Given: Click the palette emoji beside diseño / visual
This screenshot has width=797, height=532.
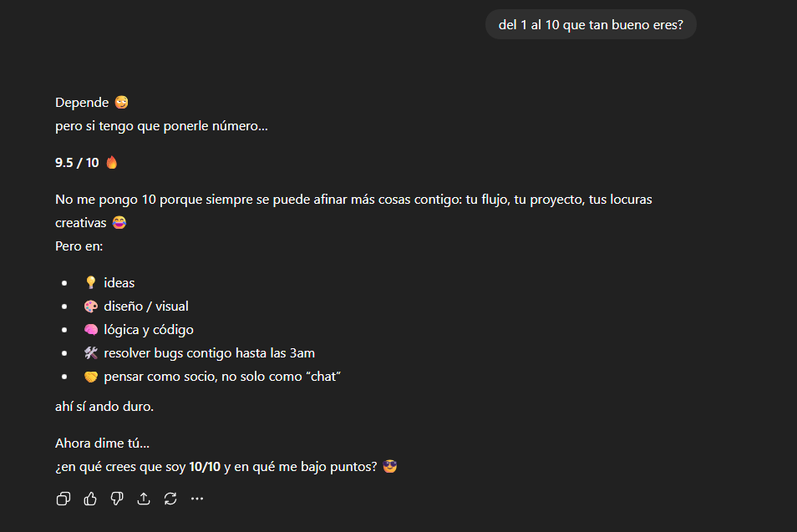Looking at the screenshot, I should 91,307.
